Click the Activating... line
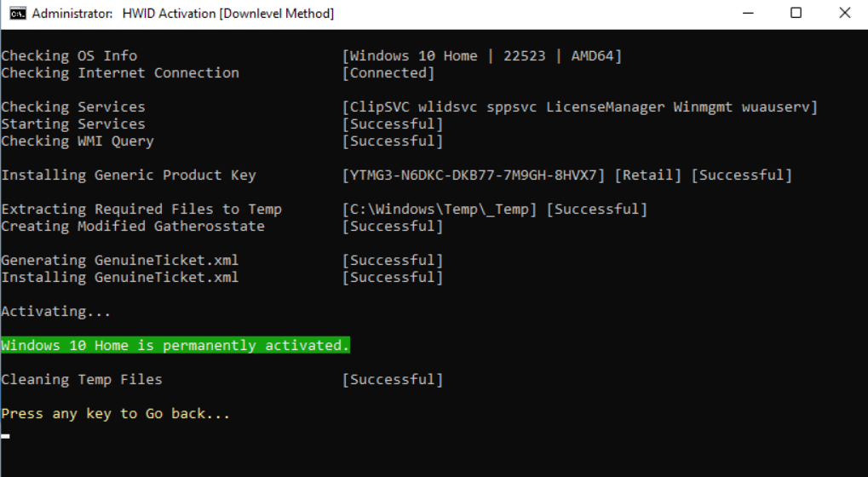Screen dimensions: 868x477 tap(56, 312)
